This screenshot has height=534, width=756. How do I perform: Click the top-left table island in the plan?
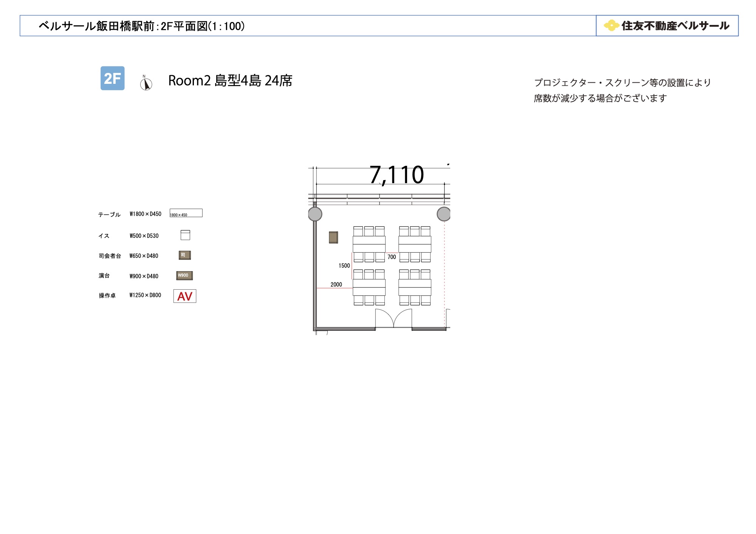click(369, 244)
